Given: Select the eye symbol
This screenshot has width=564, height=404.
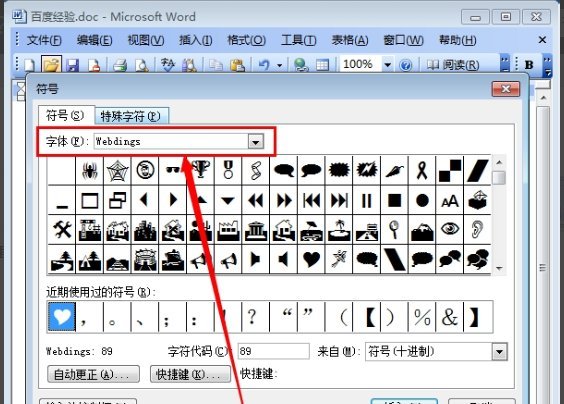Looking at the screenshot, I should coord(450,230).
